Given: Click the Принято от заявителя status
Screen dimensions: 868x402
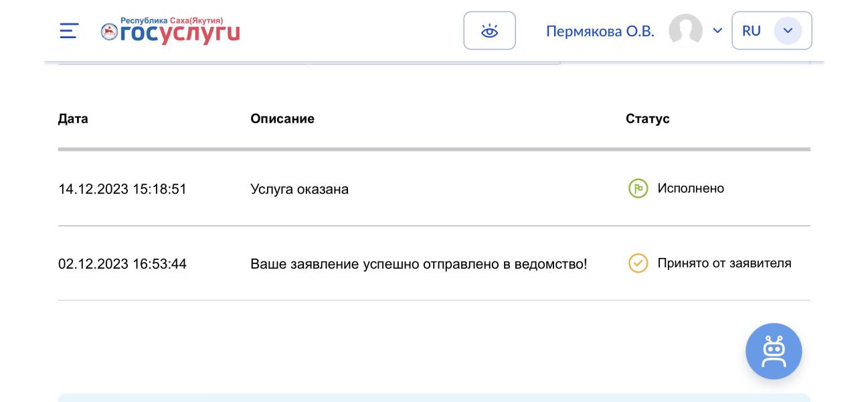Looking at the screenshot, I should pyautogui.click(x=724, y=263).
